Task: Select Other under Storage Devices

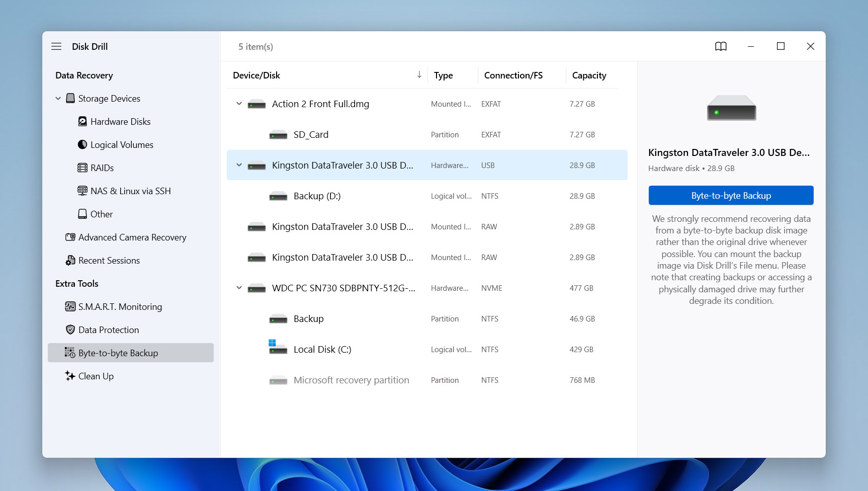Action: pyautogui.click(x=102, y=214)
